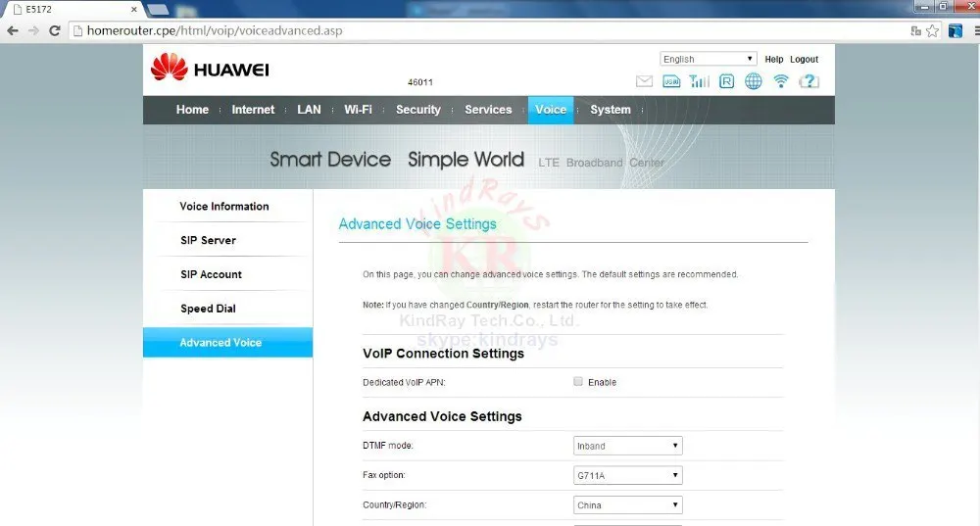The width and height of the screenshot is (980, 526).
Task: Open the System menu tab
Action: click(610, 110)
